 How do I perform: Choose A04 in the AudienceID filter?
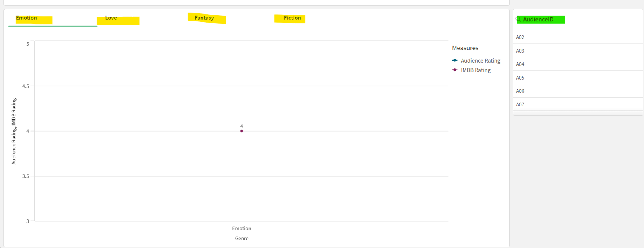point(520,64)
